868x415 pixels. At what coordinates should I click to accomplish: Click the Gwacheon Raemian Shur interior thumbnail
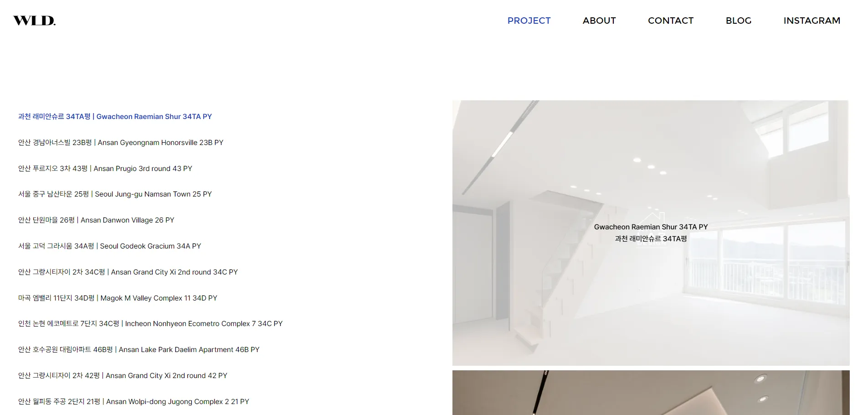click(651, 233)
